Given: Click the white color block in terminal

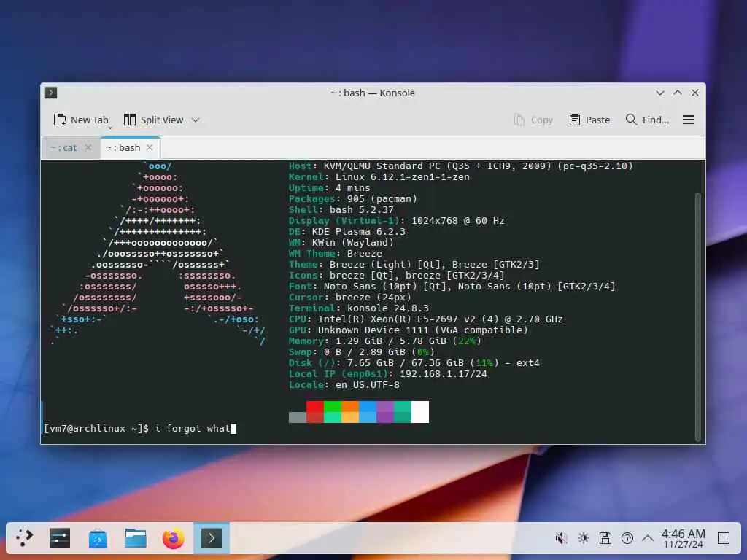Looking at the screenshot, I should point(419,412).
